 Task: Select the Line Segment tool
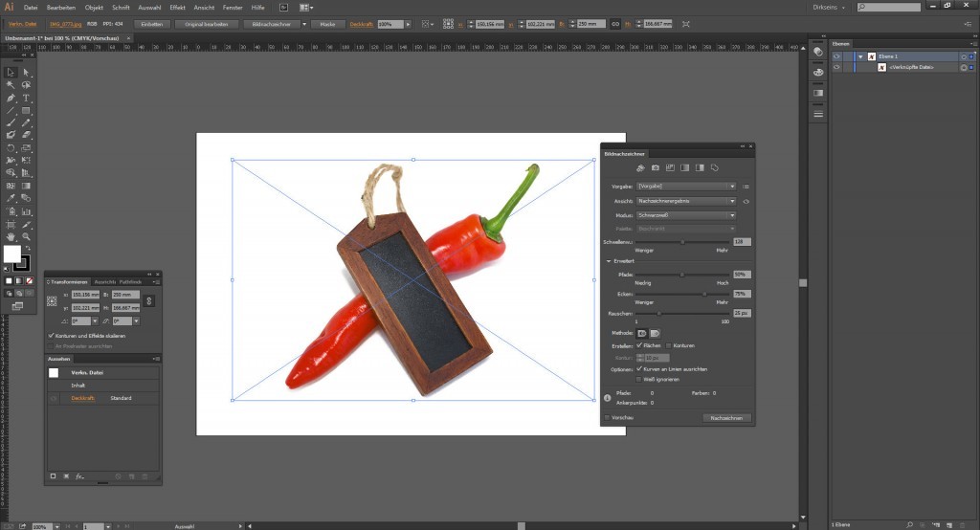tap(11, 111)
